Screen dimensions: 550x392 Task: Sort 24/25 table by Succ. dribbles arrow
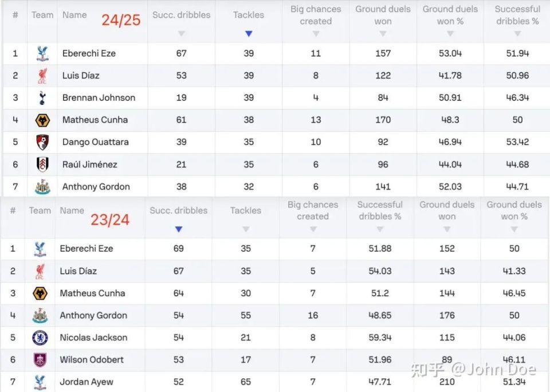(x=182, y=34)
